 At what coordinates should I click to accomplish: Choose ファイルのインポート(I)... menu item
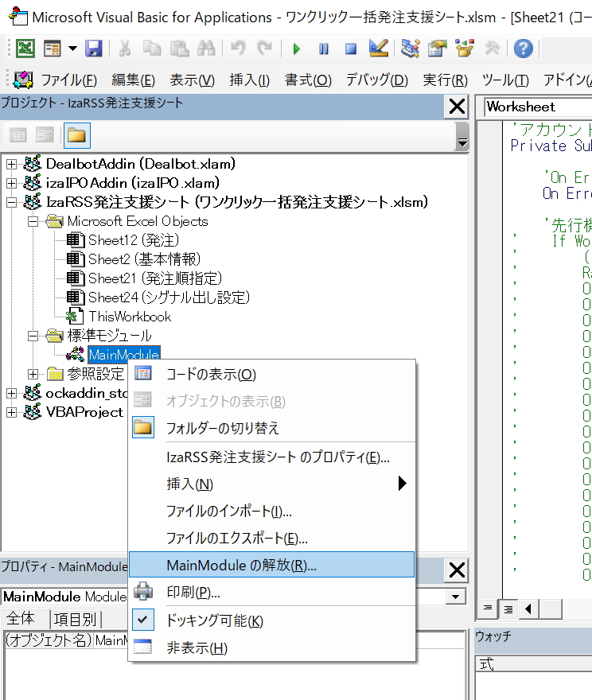(272, 511)
